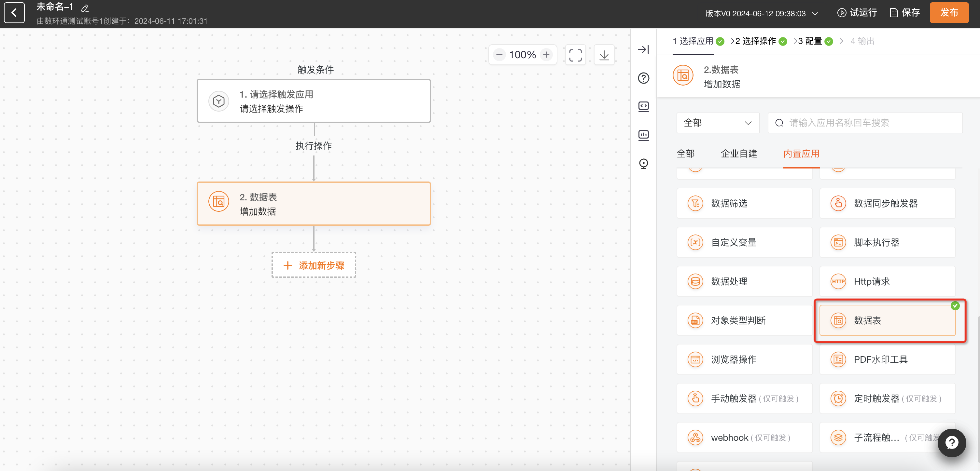Choose the selected 数据表 app

(x=887, y=320)
